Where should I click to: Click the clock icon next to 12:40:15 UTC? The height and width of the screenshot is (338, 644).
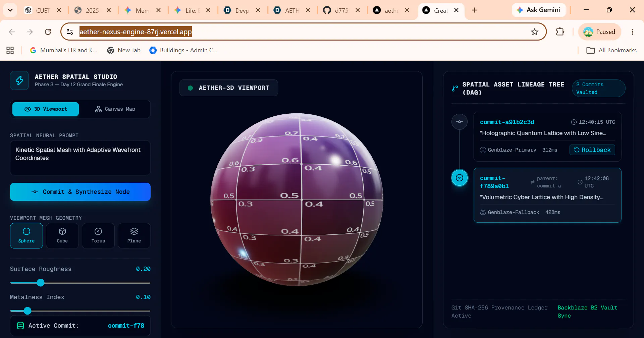pos(574,122)
